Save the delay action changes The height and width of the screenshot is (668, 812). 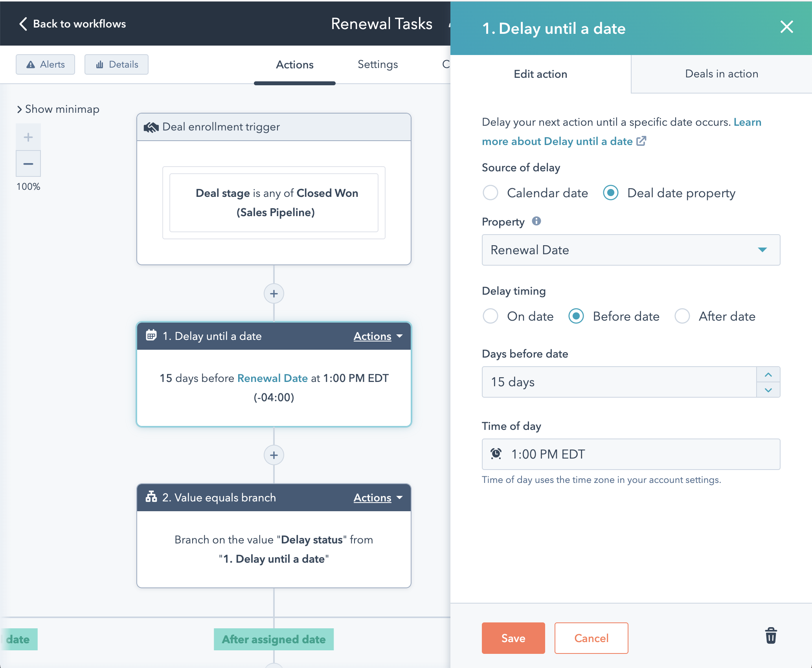pyautogui.click(x=513, y=638)
